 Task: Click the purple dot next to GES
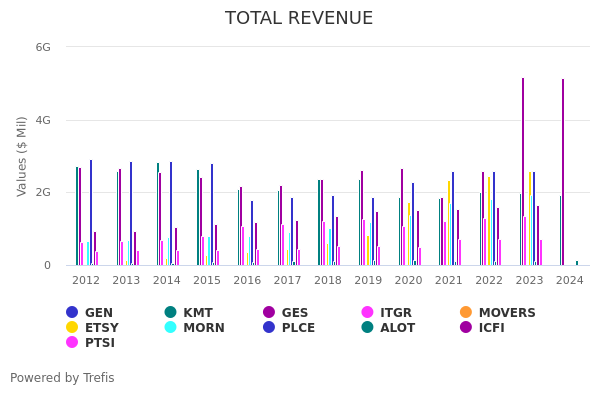[x=269, y=313]
